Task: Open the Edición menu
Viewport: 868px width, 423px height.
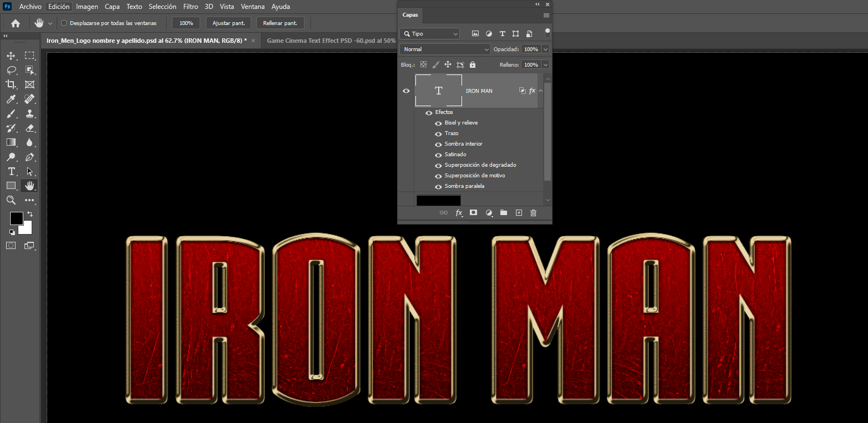Action: point(59,7)
